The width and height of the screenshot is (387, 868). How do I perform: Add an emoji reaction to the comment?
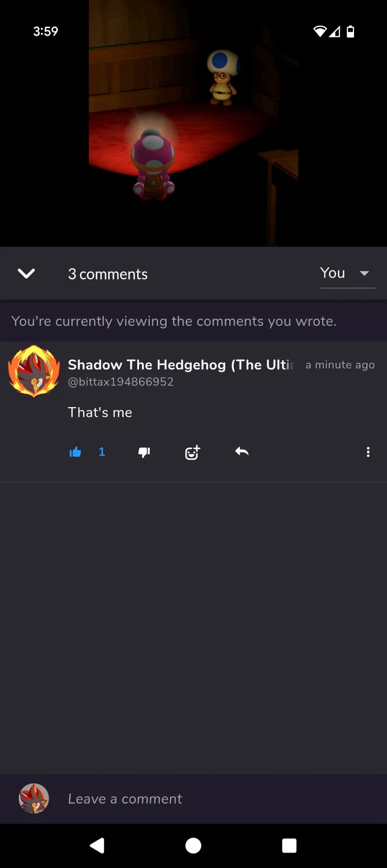192,452
